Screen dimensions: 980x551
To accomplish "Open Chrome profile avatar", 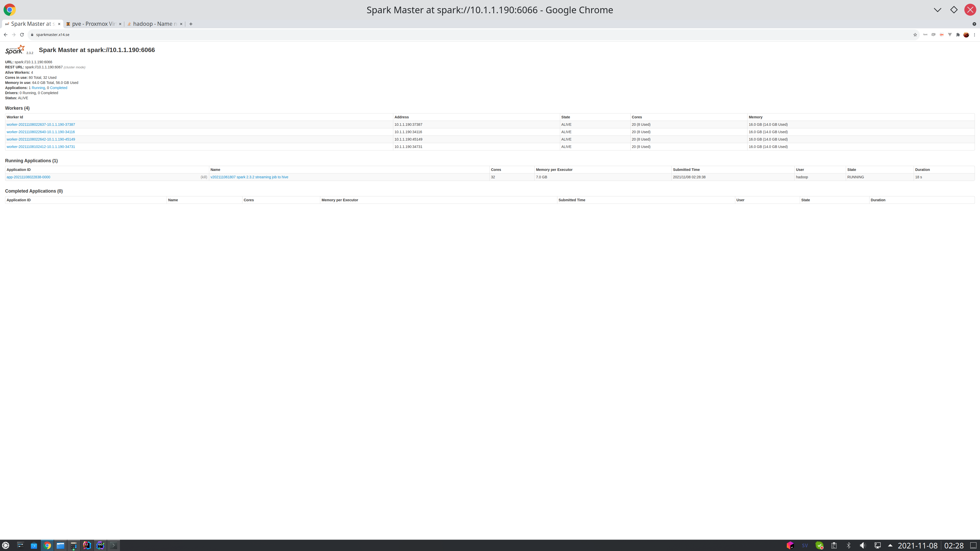I will pos(966,35).
